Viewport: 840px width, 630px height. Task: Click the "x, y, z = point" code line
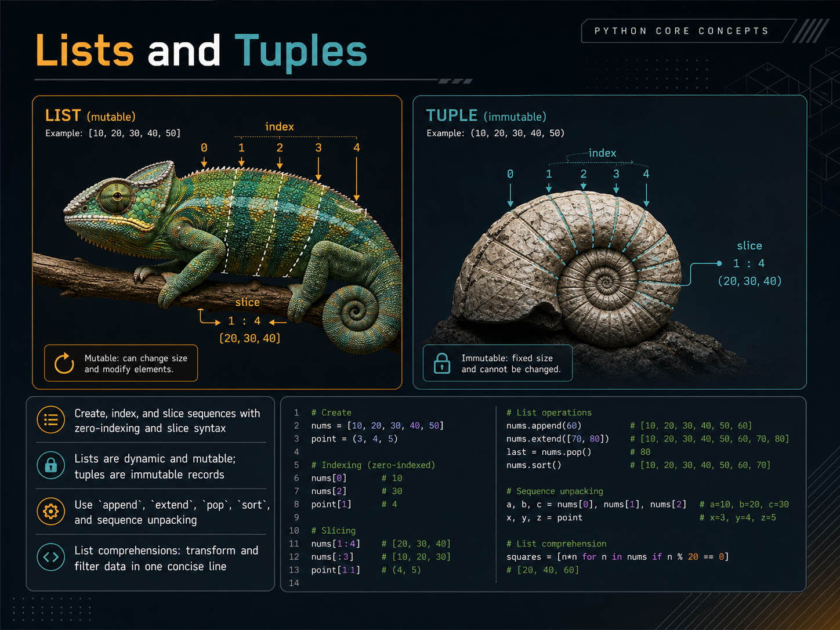[544, 518]
